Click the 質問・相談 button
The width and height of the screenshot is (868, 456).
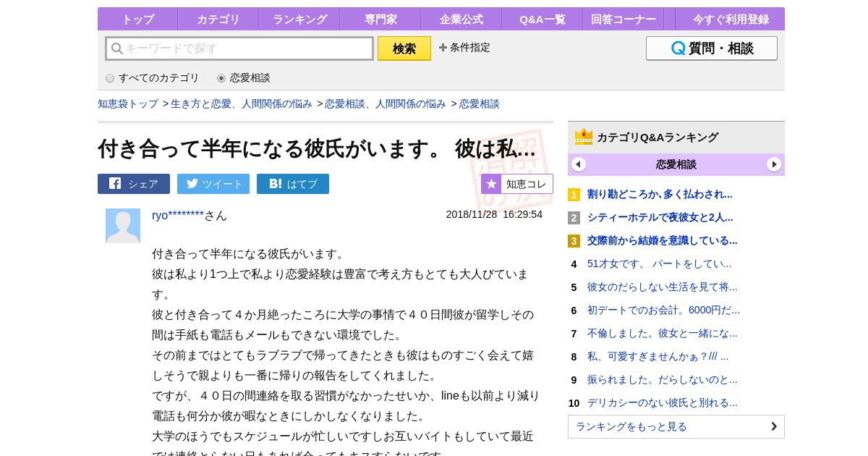pyautogui.click(x=711, y=48)
